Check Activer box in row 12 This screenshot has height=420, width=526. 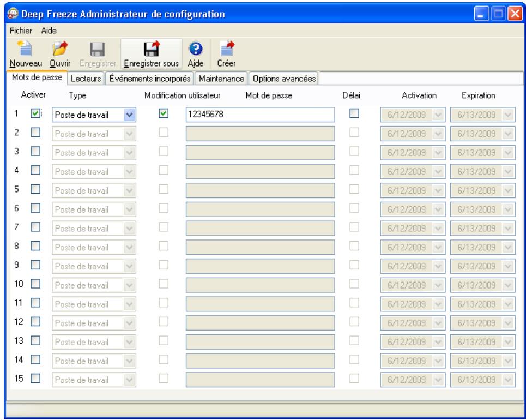pos(35,322)
